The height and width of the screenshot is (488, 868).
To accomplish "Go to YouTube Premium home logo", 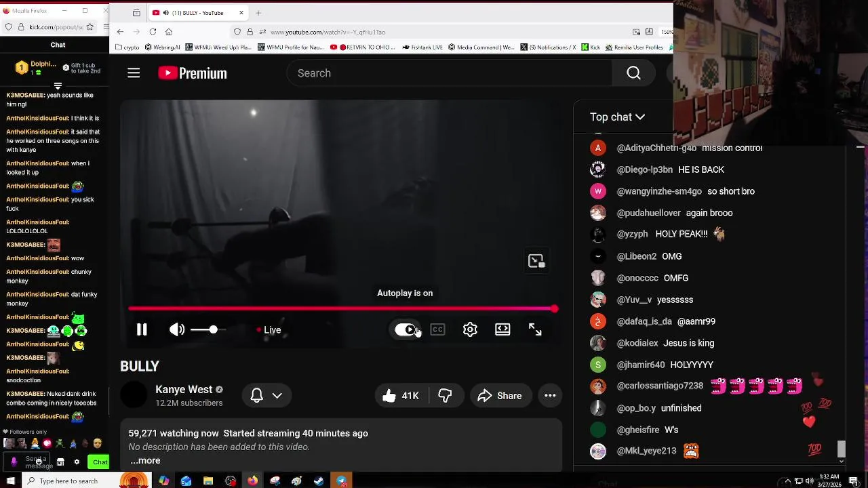I will click(193, 73).
